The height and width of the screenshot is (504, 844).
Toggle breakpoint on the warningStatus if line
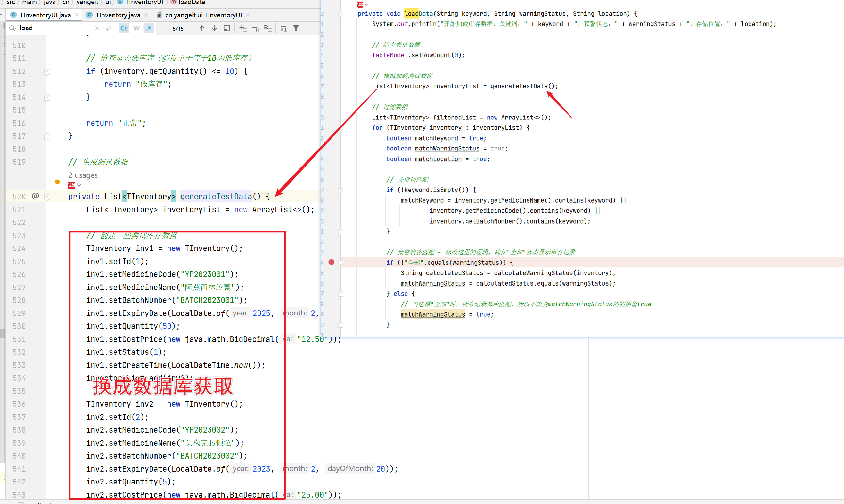(332, 262)
